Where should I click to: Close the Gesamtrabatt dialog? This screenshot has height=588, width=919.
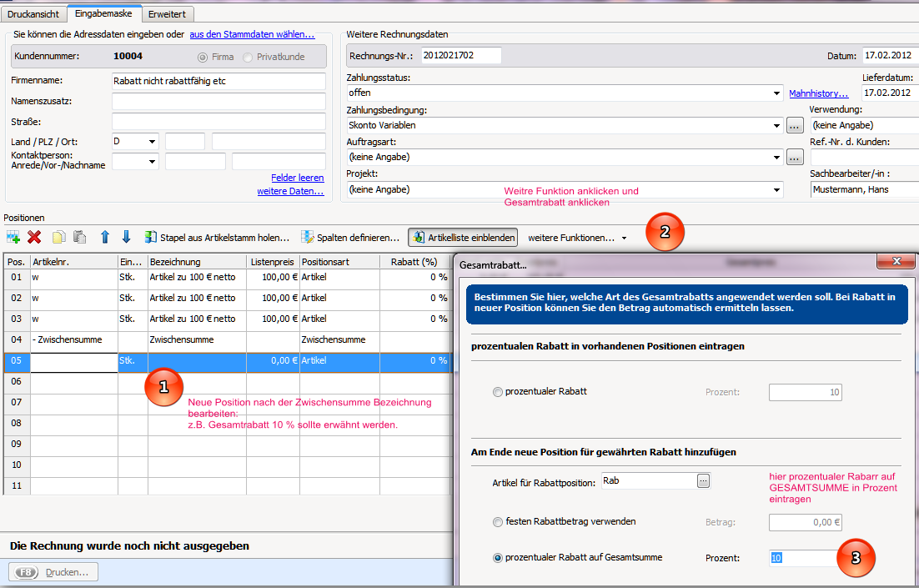pyautogui.click(x=896, y=261)
